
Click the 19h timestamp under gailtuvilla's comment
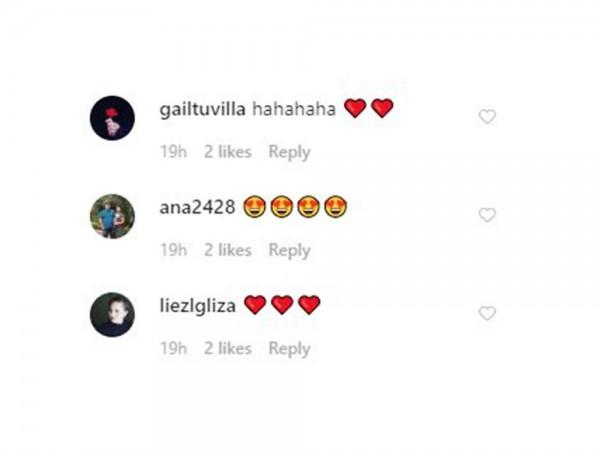coord(173,152)
